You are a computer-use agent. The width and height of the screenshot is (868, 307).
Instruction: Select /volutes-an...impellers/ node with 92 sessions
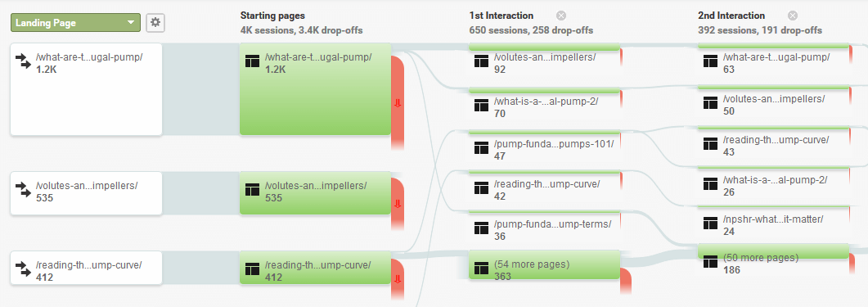point(544,61)
